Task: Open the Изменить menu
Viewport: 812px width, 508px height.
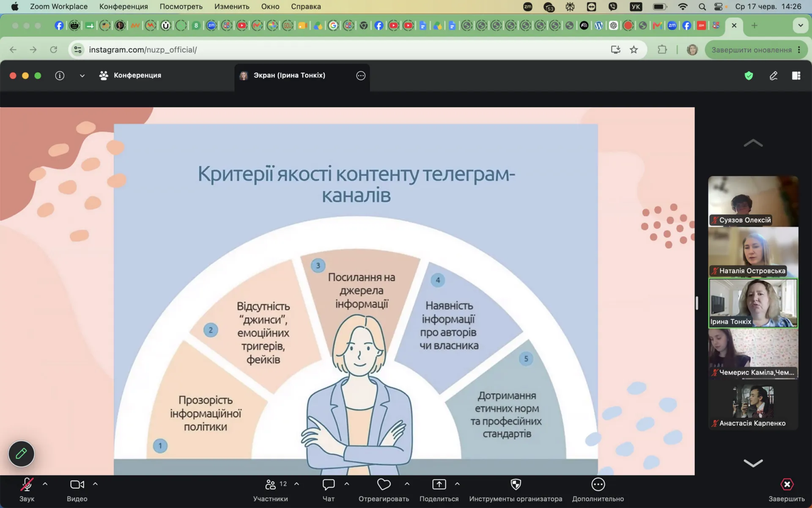Action: point(232,6)
